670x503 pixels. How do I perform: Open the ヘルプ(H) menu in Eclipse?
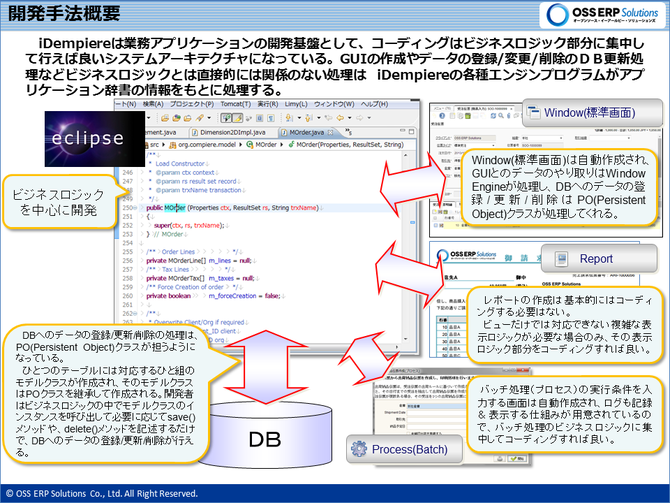[374, 104]
